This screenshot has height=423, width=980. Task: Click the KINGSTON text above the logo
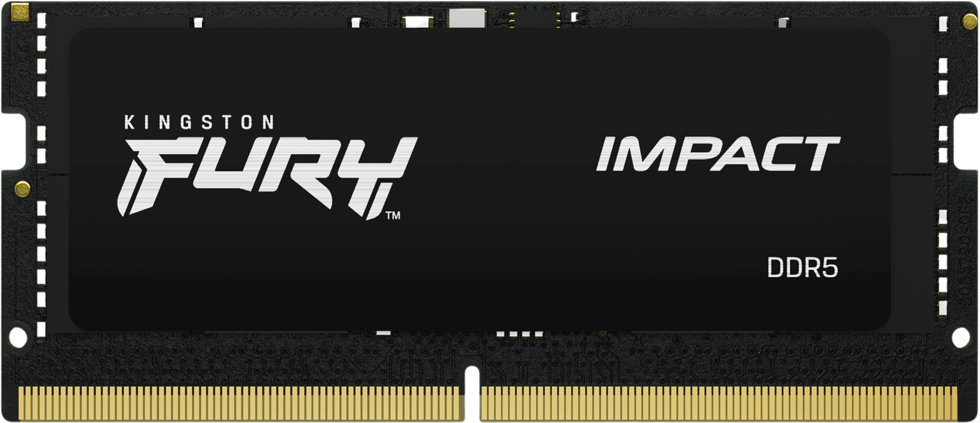200,123
